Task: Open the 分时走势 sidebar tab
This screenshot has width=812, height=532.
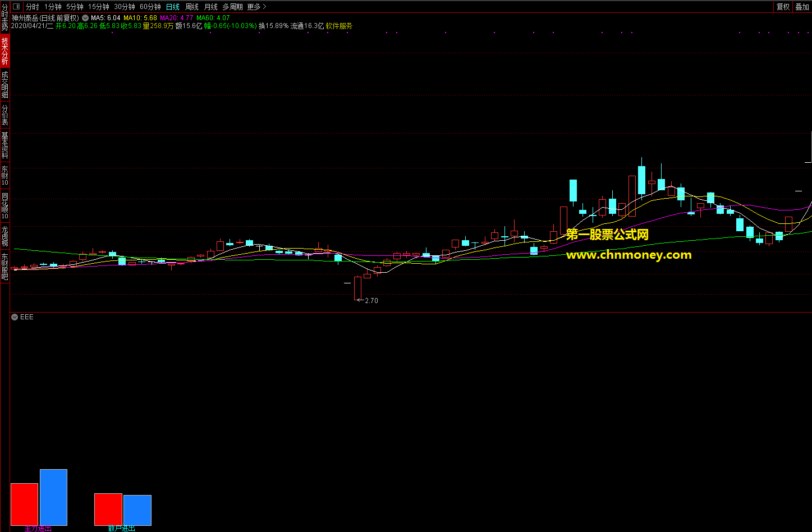Action: [4, 17]
